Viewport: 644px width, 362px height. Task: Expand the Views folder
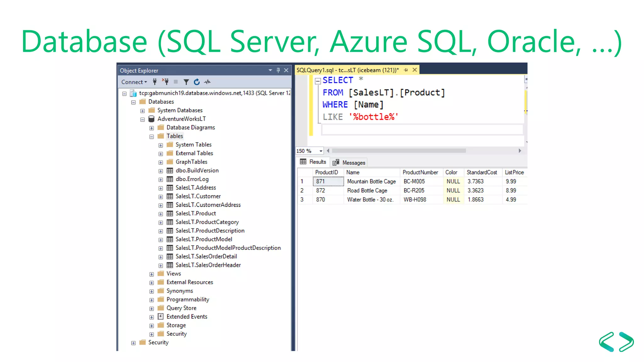(x=152, y=274)
